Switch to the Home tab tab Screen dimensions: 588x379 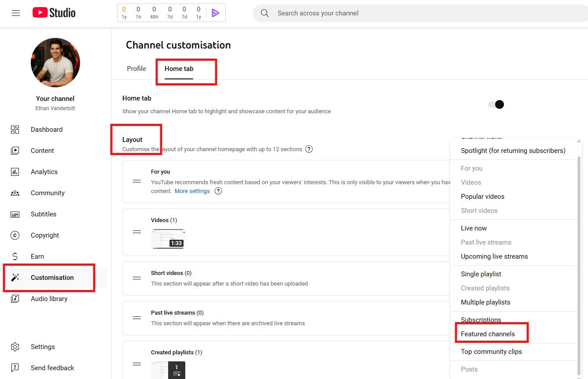pos(179,68)
